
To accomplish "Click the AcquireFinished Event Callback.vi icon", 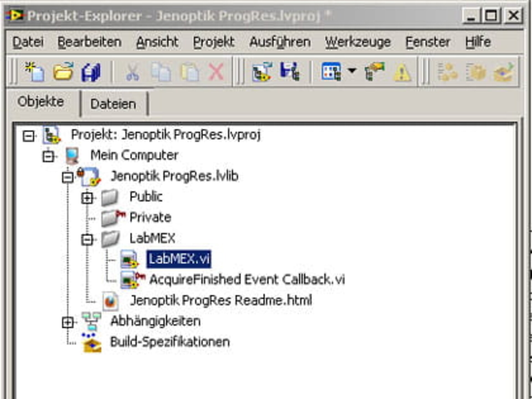I will [132, 280].
